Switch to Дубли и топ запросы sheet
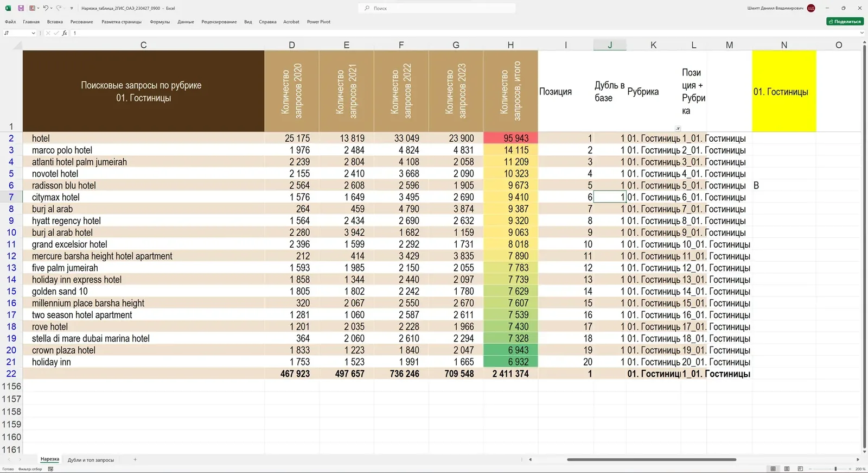This screenshot has width=868, height=473. coord(91,460)
